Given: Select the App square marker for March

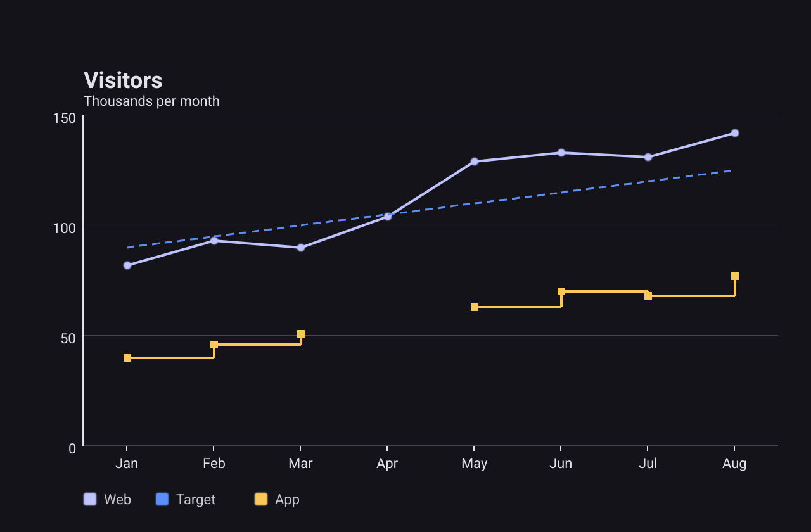Looking at the screenshot, I should pos(301,334).
